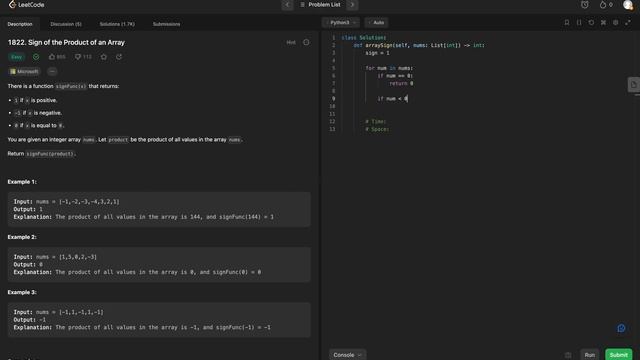This screenshot has height=360, width=640.
Task: Click the icon left of Run
Action: point(568,355)
